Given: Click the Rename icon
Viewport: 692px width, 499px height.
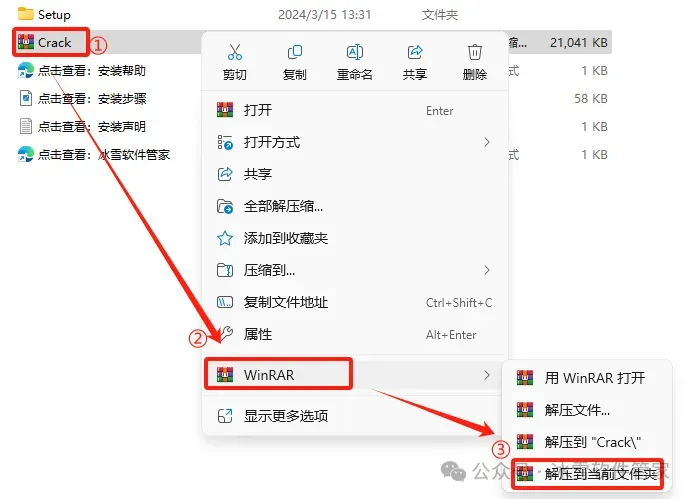Looking at the screenshot, I should click(355, 52).
